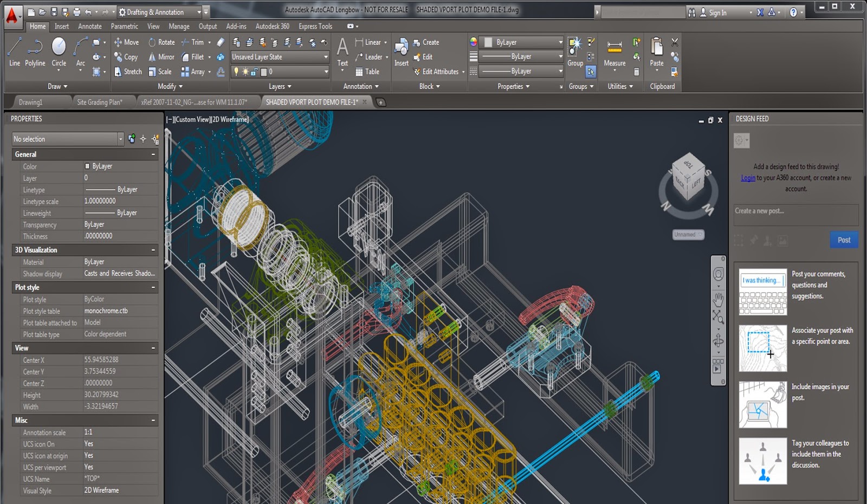The height and width of the screenshot is (504, 867).
Task: Click the Create a new post field
Action: click(796, 215)
